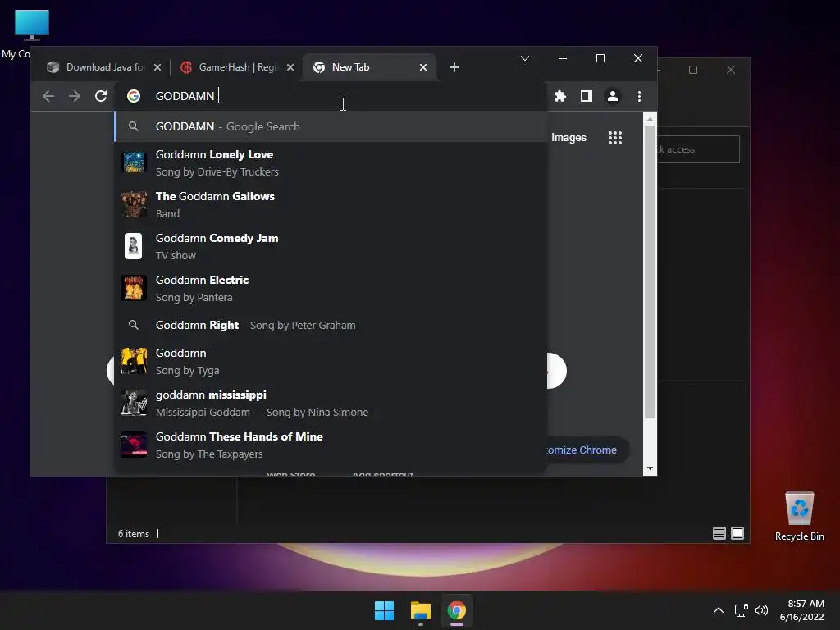This screenshot has height=630, width=840.
Task: Click Chrome's forward arrow button
Action: (75, 96)
